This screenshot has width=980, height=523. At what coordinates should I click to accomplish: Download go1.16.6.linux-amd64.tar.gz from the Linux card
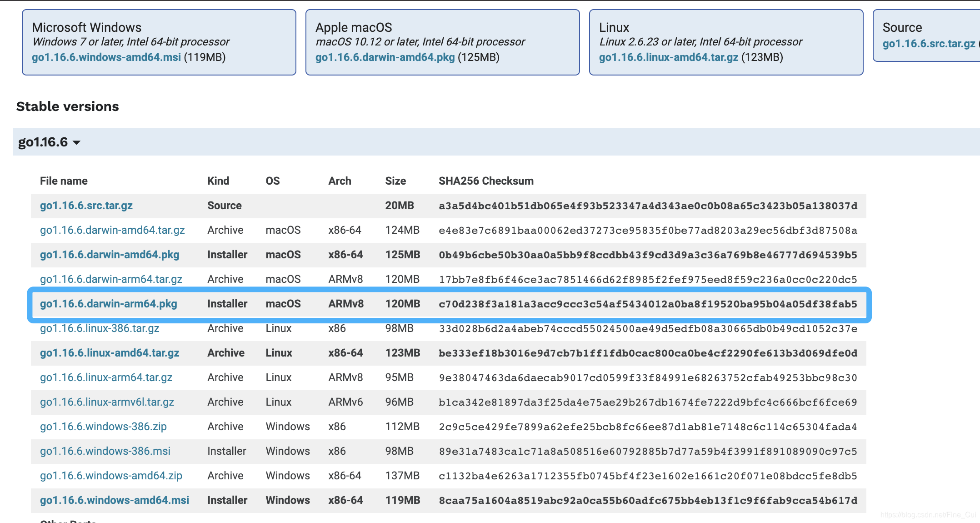(669, 57)
